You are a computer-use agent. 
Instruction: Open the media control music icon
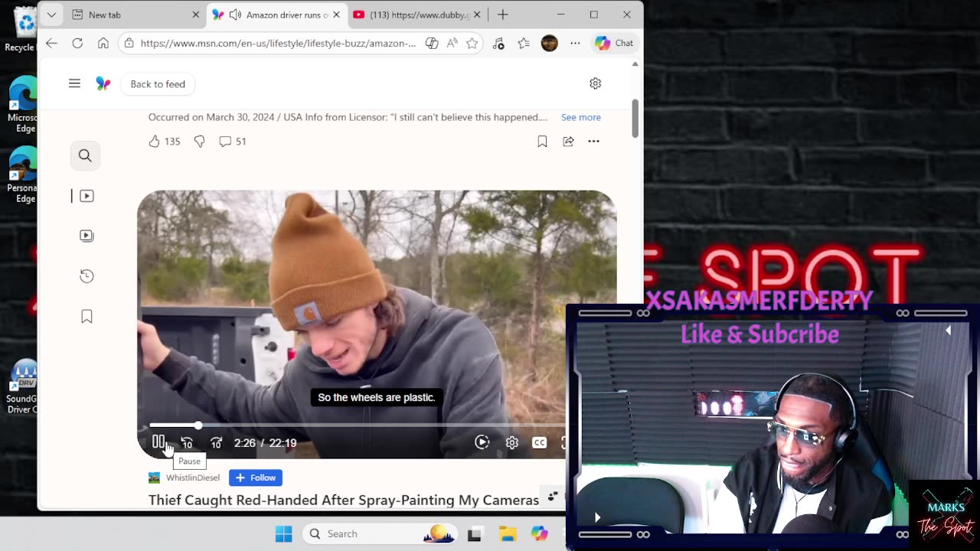(498, 43)
